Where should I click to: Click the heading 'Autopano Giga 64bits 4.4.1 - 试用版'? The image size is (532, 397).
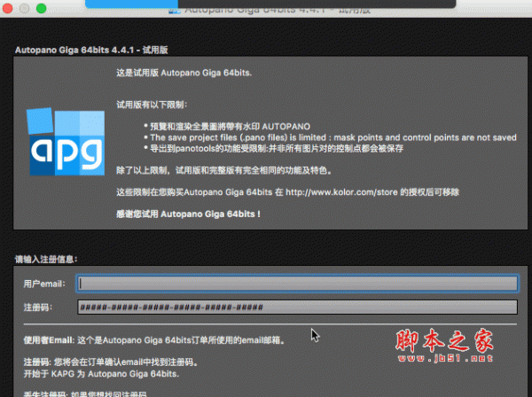91,50
